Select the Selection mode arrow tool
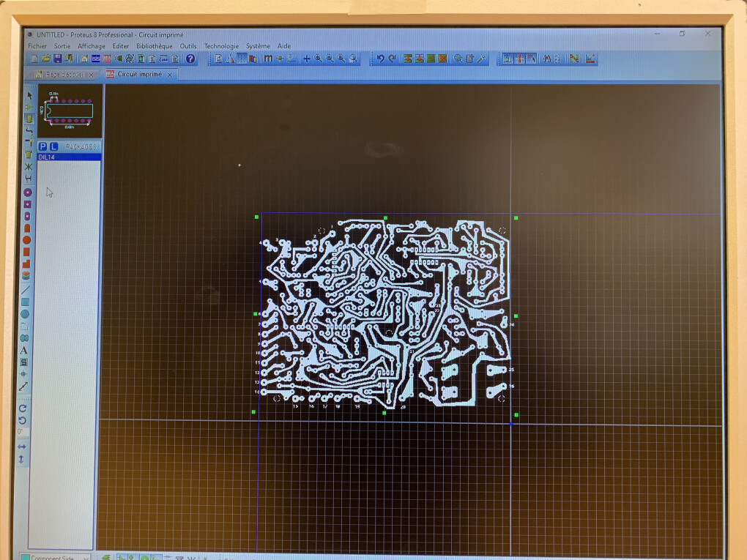Image resolution: width=747 pixels, height=560 pixels. pos(30,95)
